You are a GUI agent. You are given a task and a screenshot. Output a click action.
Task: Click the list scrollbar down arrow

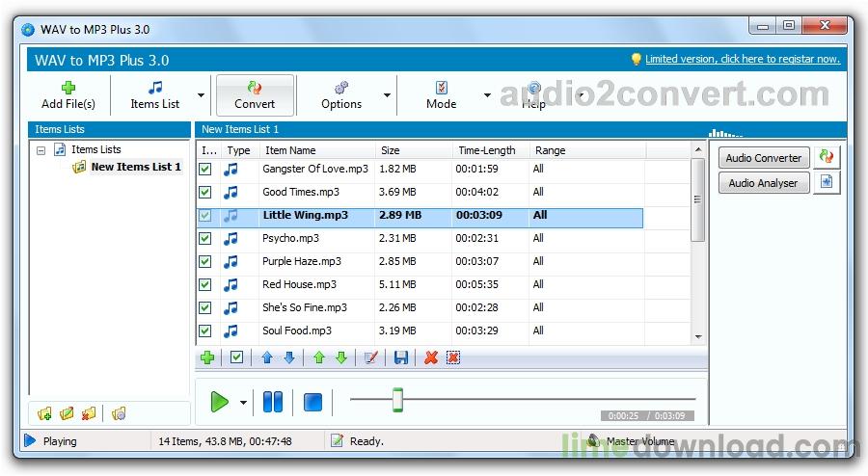698,336
